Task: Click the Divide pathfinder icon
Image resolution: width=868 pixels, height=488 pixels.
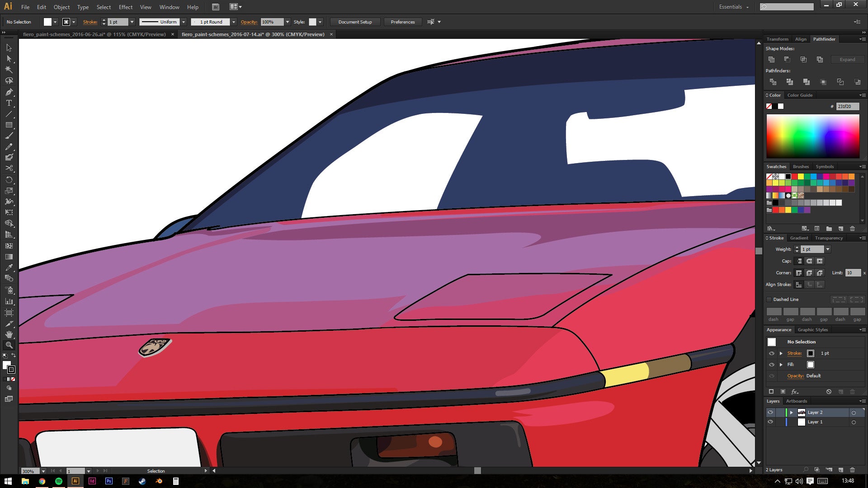Action: point(773,82)
